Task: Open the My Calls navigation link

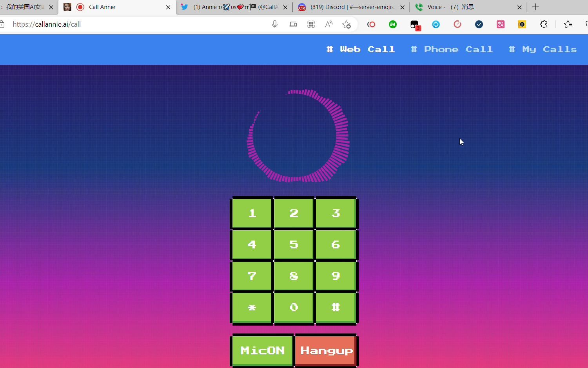Action: (543, 49)
